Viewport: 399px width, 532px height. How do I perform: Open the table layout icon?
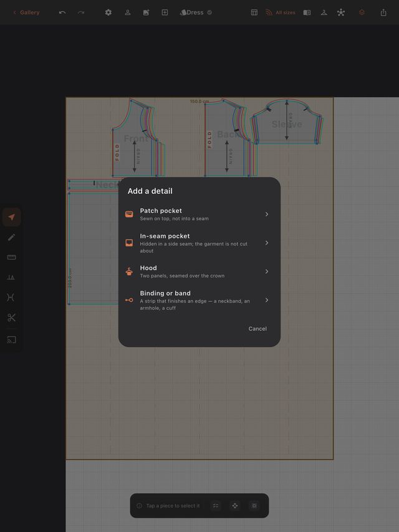click(x=254, y=12)
